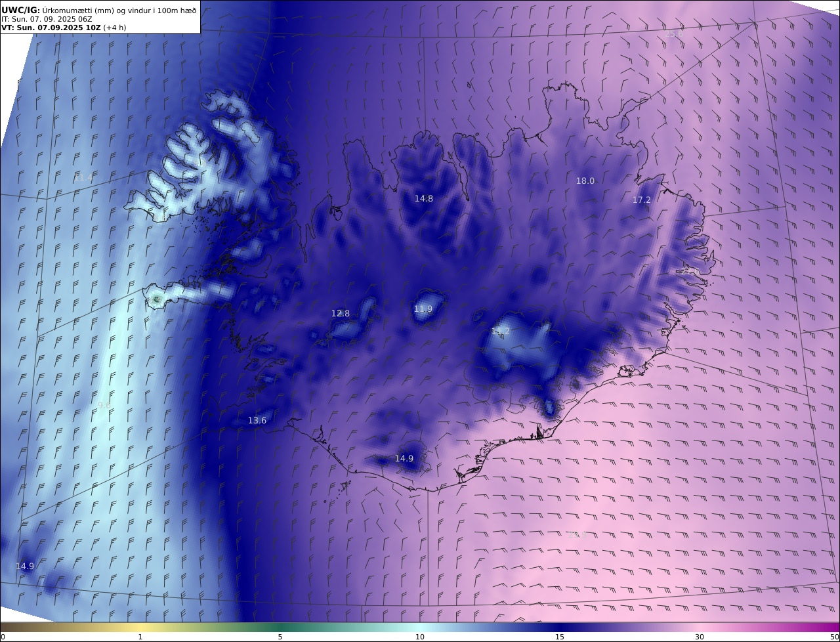
Task: Click the 12.8 value on the map
Action: pyautogui.click(x=341, y=314)
